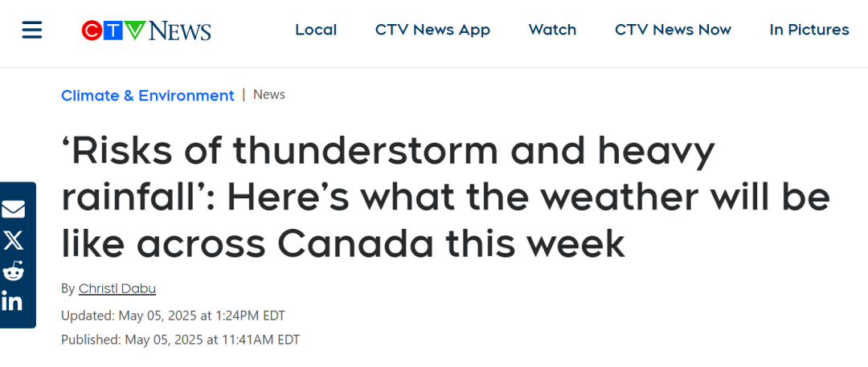Share article on Reddit

coord(14,271)
